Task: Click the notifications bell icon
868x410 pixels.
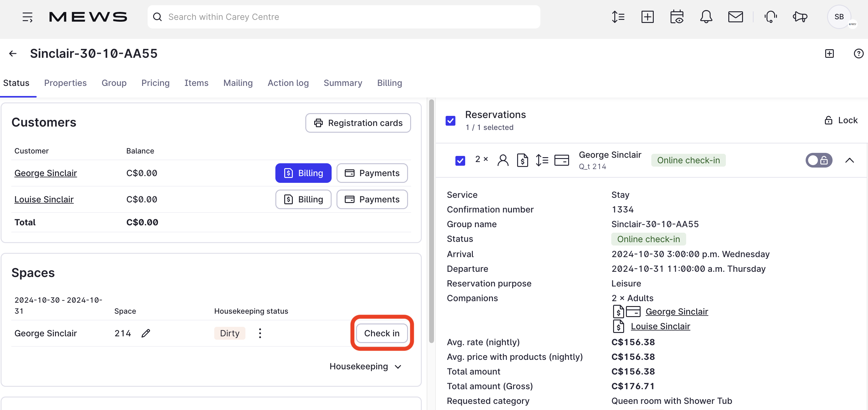Action: coord(706,17)
